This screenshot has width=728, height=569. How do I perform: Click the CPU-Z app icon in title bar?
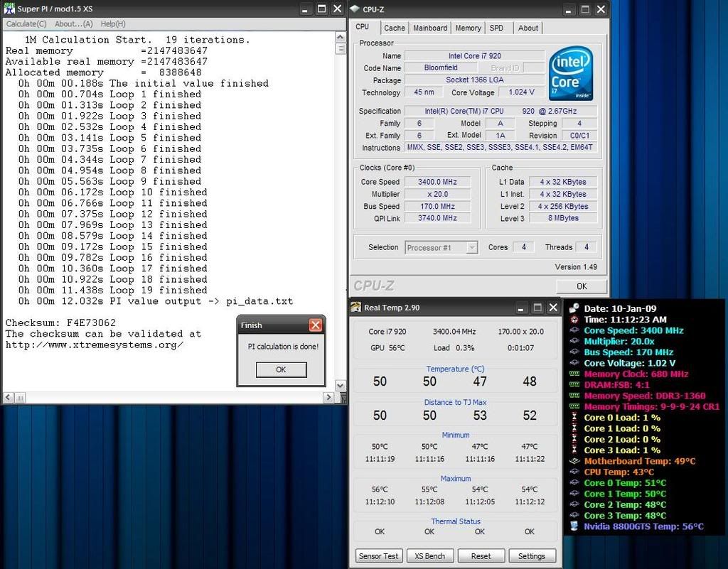(x=355, y=9)
